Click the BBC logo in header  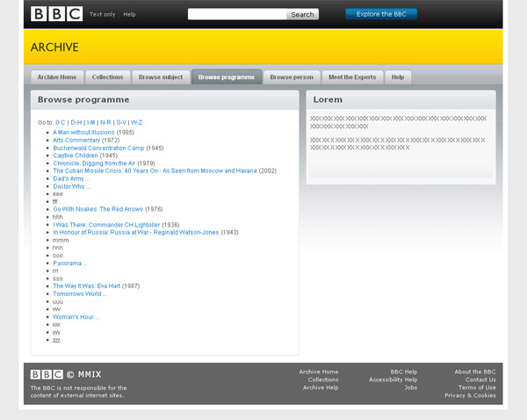click(56, 14)
